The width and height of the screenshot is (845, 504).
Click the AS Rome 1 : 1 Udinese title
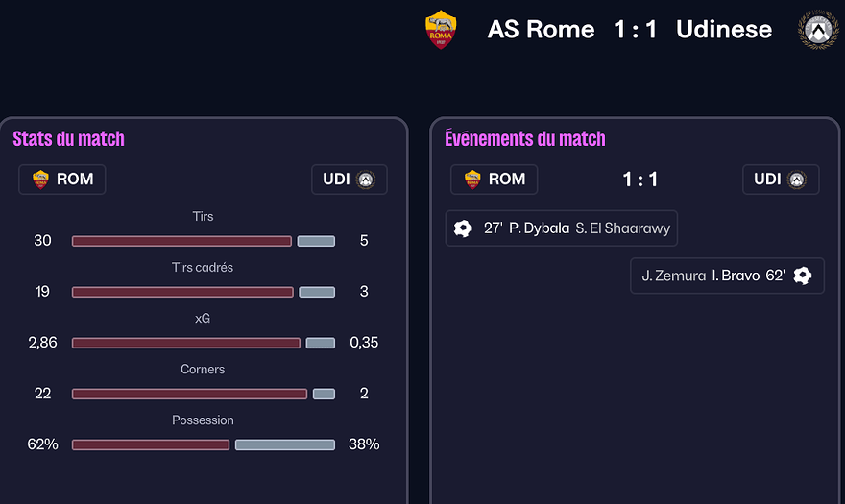629,30
